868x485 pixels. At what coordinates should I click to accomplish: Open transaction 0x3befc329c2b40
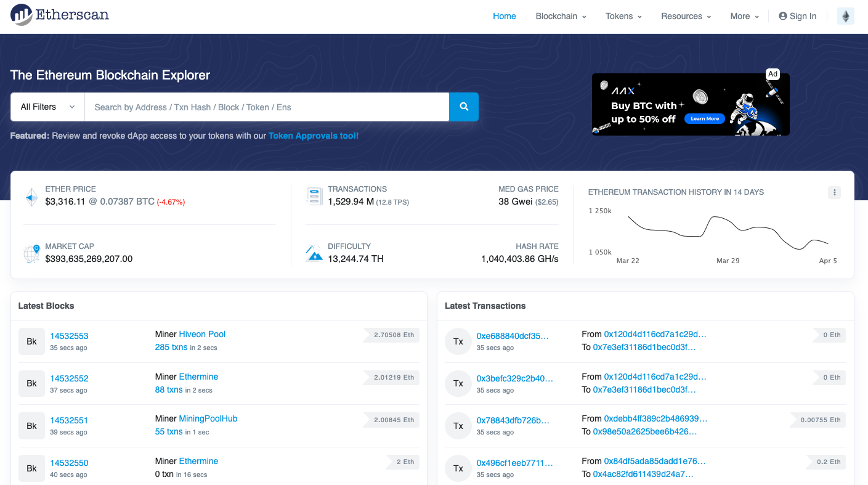tap(514, 378)
